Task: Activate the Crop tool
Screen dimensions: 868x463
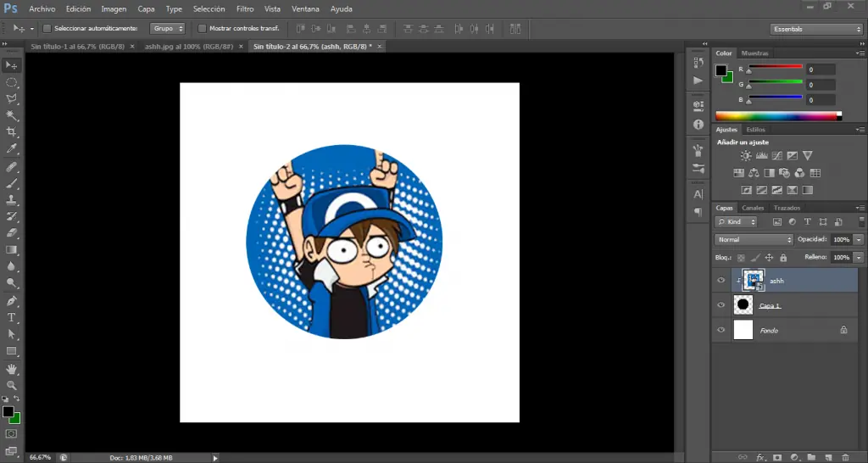Action: coord(12,132)
